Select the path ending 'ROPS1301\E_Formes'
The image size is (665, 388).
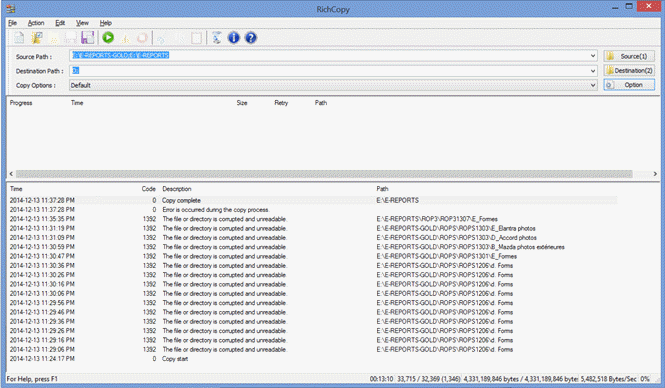(447, 256)
